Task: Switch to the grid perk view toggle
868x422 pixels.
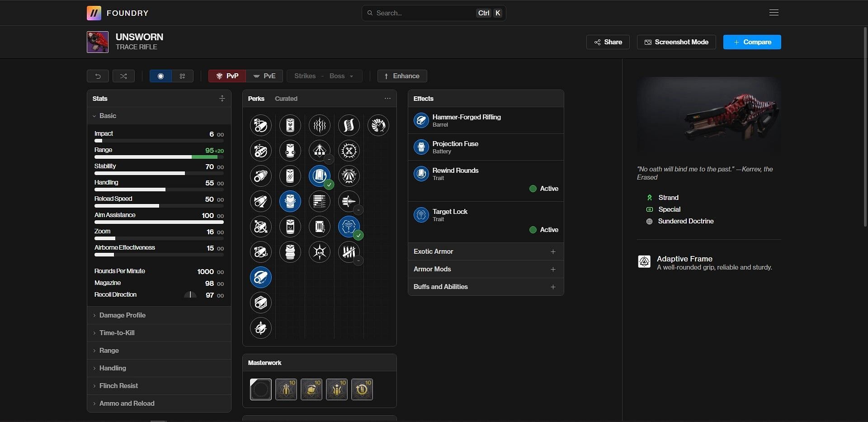Action: pos(183,76)
